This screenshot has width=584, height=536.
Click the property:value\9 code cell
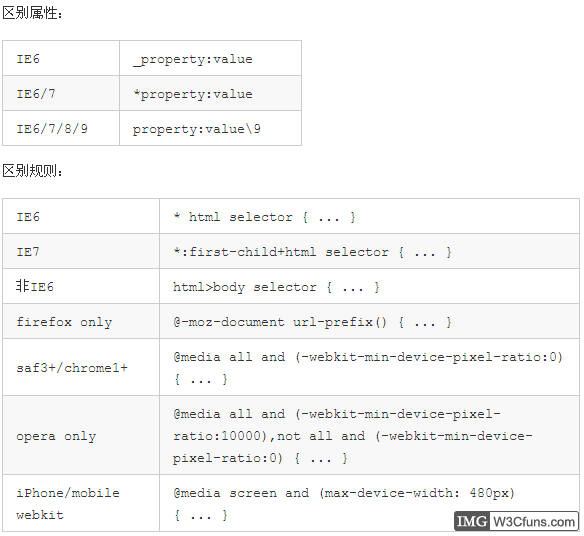pyautogui.click(x=210, y=129)
